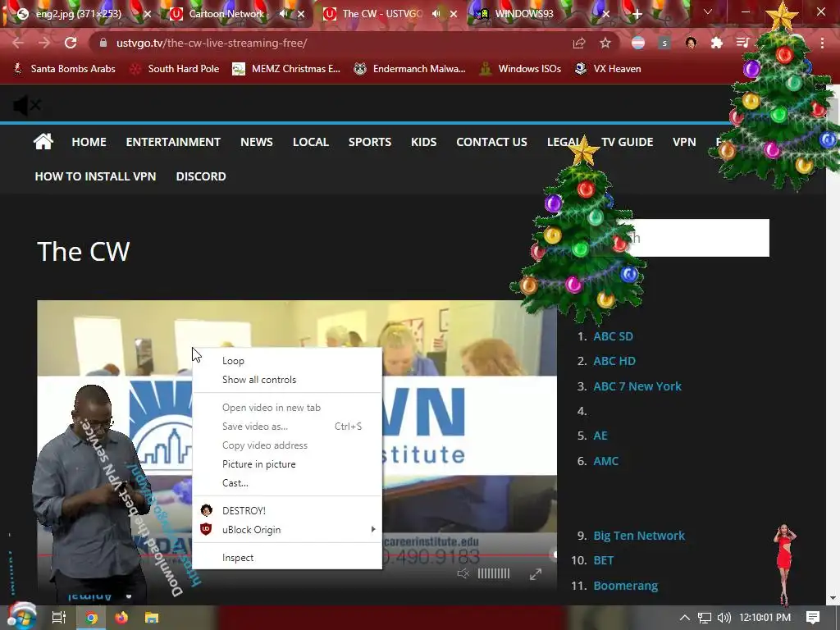Open the Windows Start button
Viewport: 840px width, 630px height.
22,617
